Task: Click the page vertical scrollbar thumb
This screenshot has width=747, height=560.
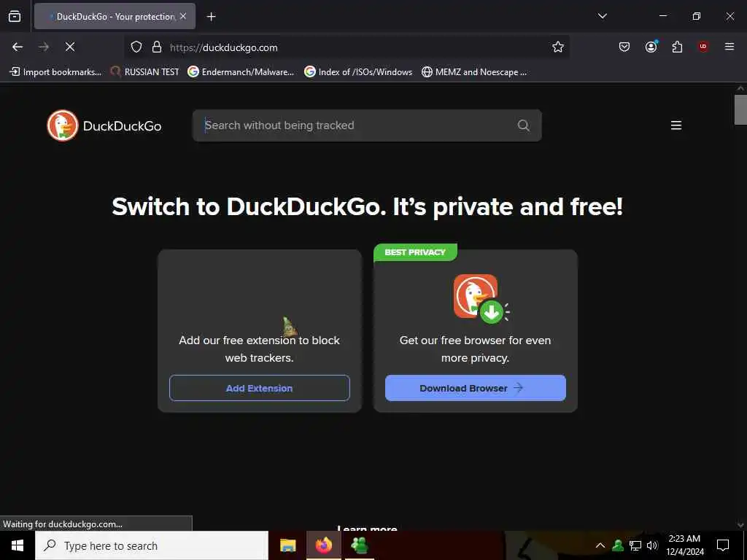Action: [x=740, y=109]
